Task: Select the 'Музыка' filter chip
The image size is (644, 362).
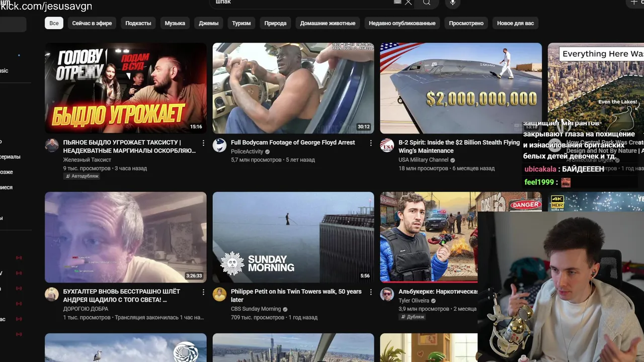Action: coord(175,23)
